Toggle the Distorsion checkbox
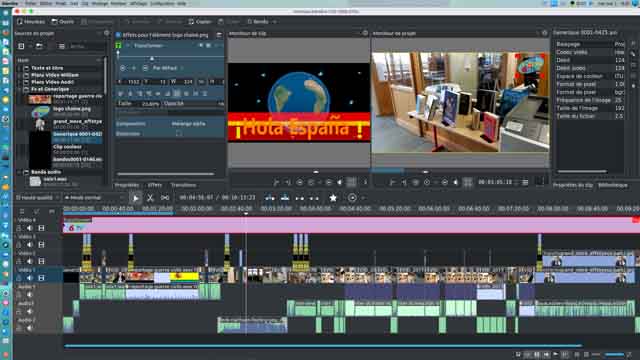 click(179, 134)
